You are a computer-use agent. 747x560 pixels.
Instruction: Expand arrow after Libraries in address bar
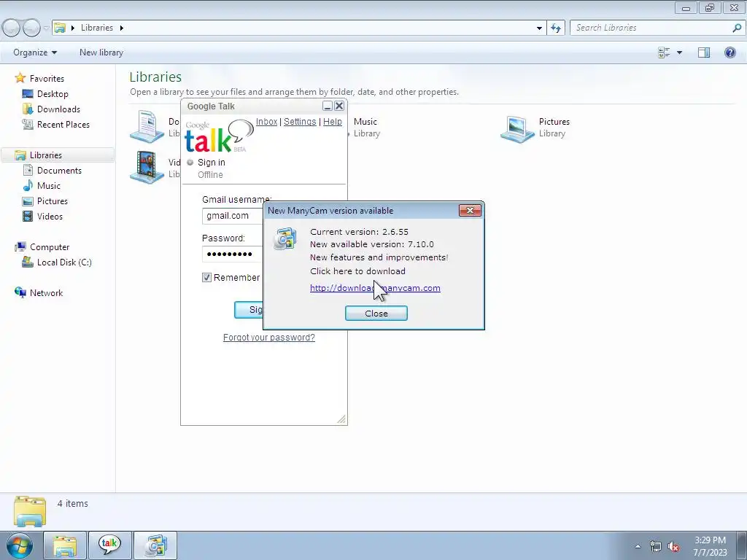click(x=122, y=28)
